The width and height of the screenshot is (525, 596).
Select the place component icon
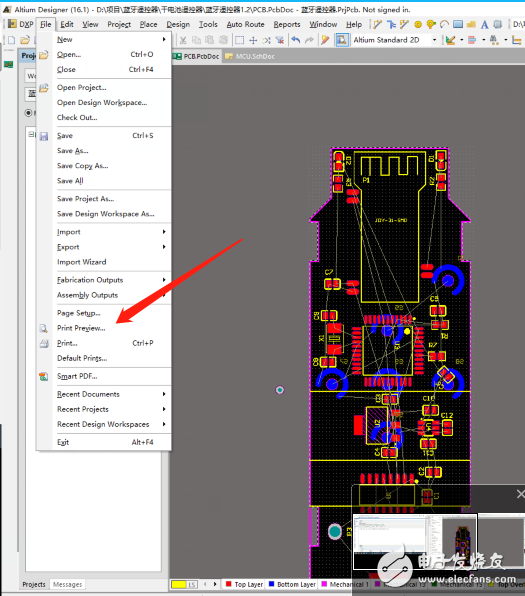coord(498,24)
